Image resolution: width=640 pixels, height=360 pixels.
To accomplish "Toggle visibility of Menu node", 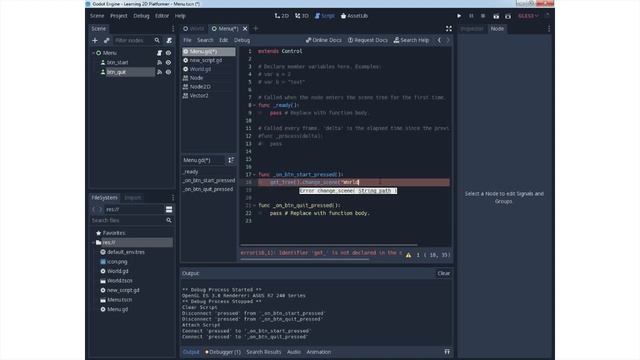I will [168, 53].
